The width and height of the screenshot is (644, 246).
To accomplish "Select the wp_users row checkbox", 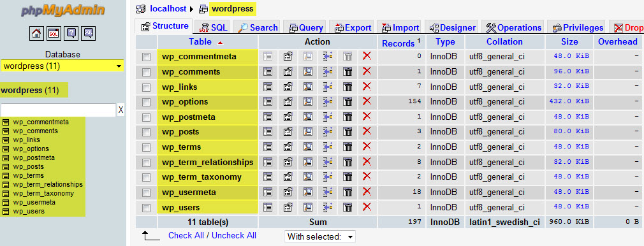I will click(146, 207).
